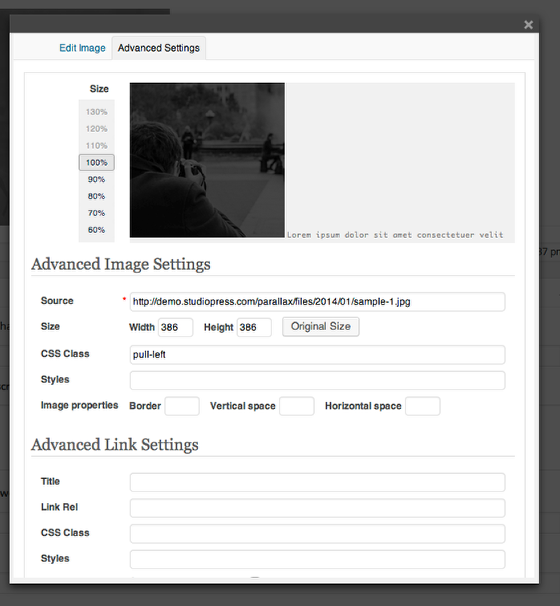Scale the image to 60%

97,230
